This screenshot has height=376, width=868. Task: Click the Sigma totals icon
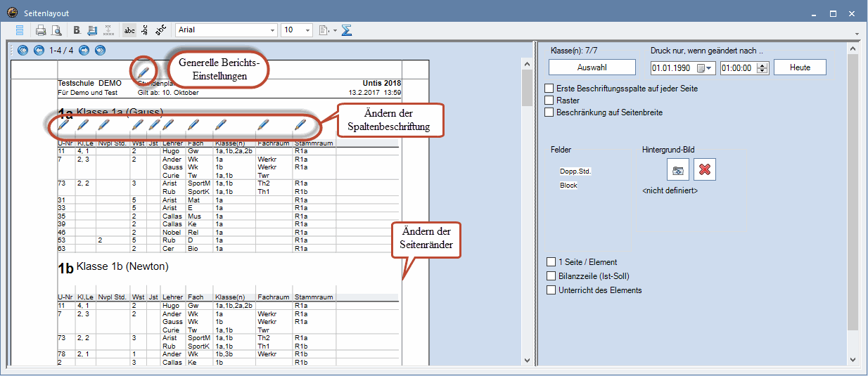(347, 30)
